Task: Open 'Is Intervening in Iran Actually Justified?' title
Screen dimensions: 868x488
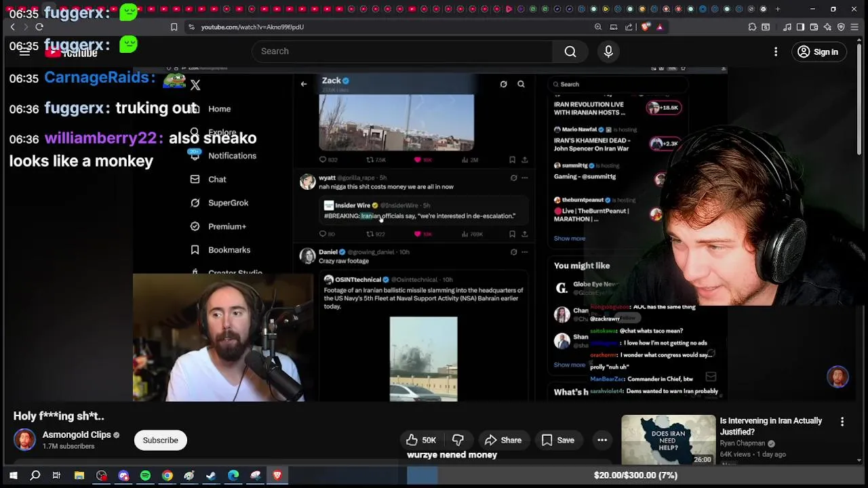Action: [771, 426]
